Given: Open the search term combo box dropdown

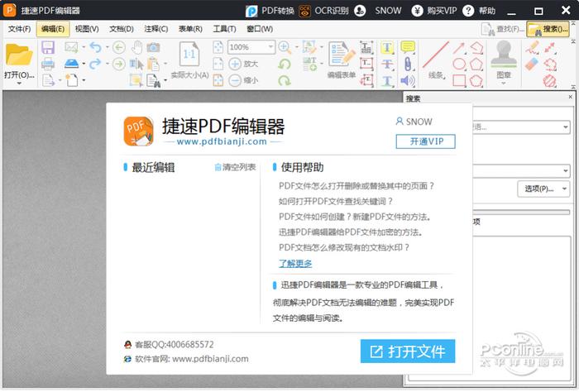Looking at the screenshot, I should 565,127.
